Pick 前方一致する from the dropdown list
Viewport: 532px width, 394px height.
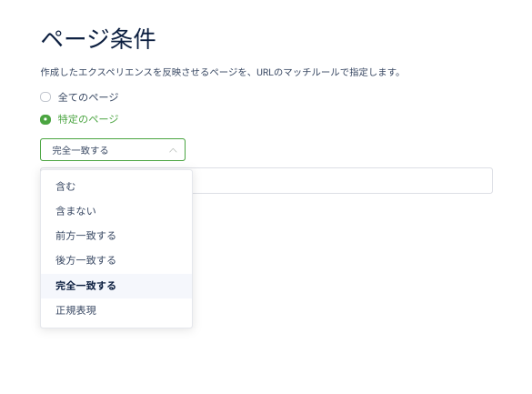[116, 236]
